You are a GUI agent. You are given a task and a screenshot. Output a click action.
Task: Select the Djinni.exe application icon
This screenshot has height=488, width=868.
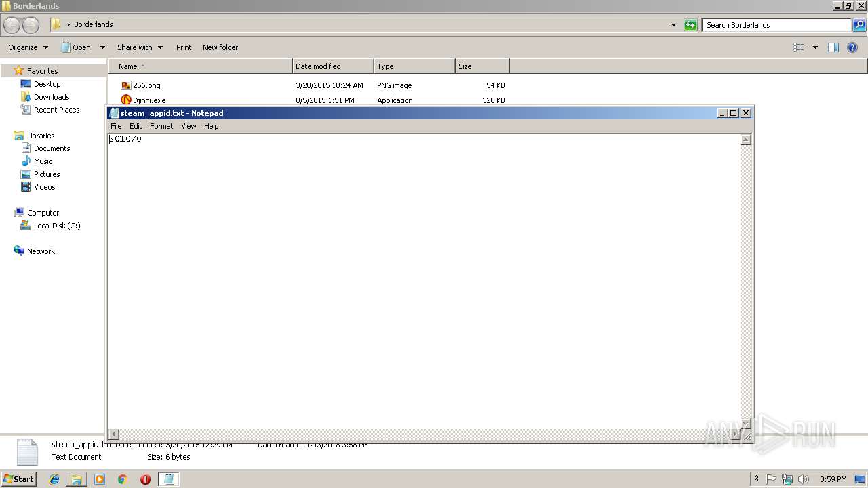click(x=125, y=100)
